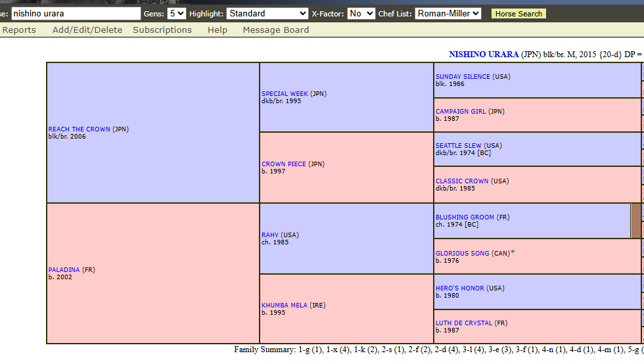Click the NISHINO URARA title link

484,55
